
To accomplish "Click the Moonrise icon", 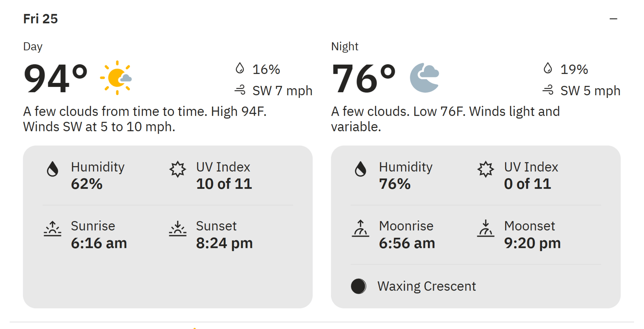I will (360, 228).
